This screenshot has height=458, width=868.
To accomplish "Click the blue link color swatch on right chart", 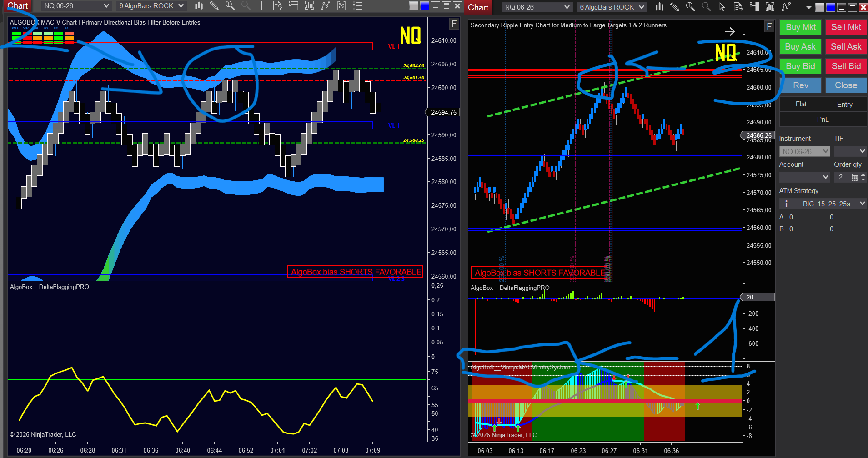I will click(830, 7).
